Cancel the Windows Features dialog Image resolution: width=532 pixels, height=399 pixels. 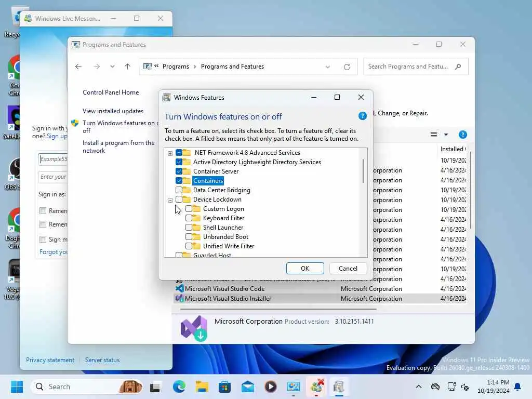click(x=348, y=269)
